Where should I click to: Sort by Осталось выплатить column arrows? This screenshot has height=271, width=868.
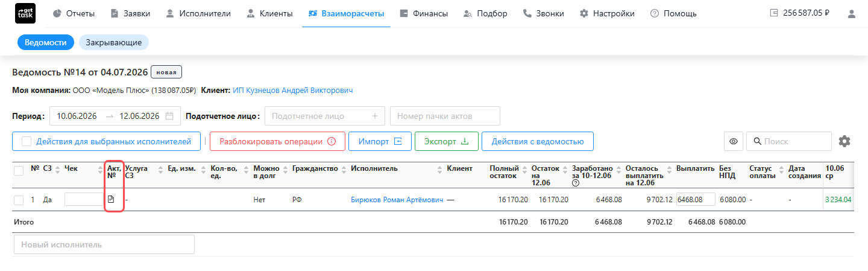(x=670, y=169)
